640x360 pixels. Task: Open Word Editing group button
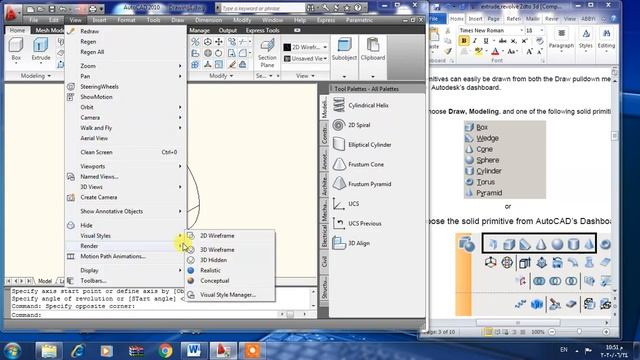(606, 40)
